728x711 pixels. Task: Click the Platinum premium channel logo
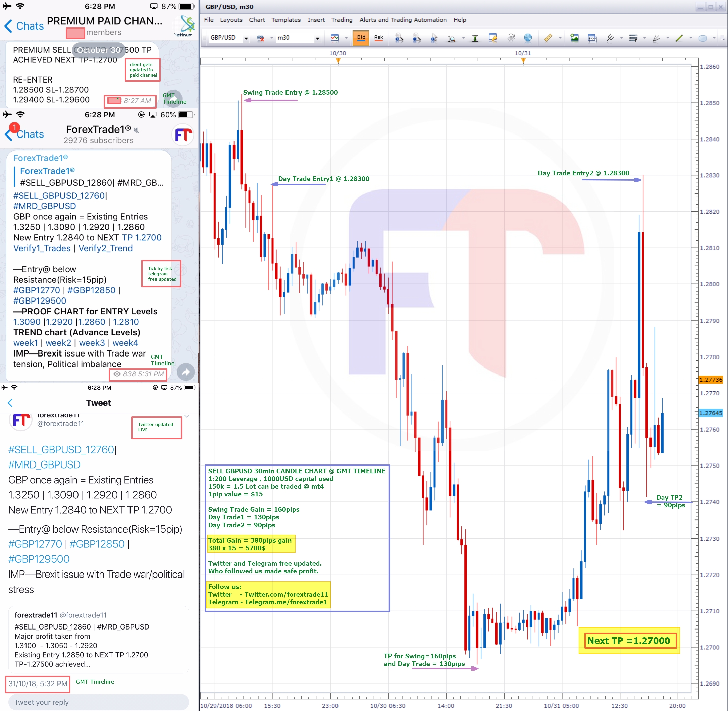[185, 25]
